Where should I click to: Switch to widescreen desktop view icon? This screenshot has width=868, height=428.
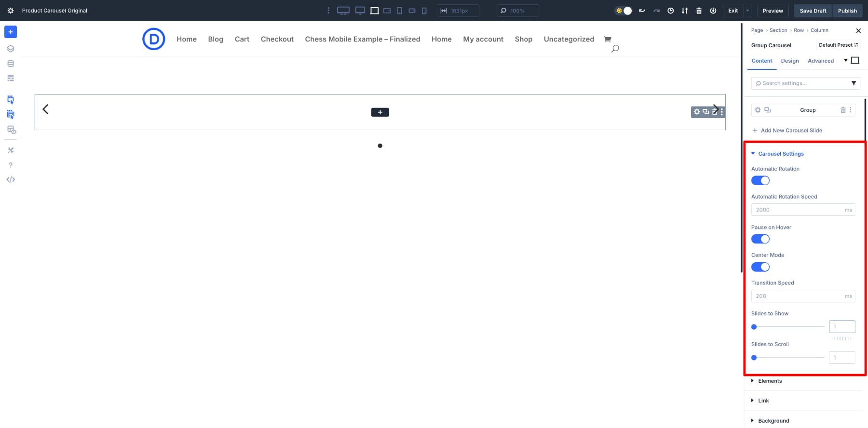[343, 11]
